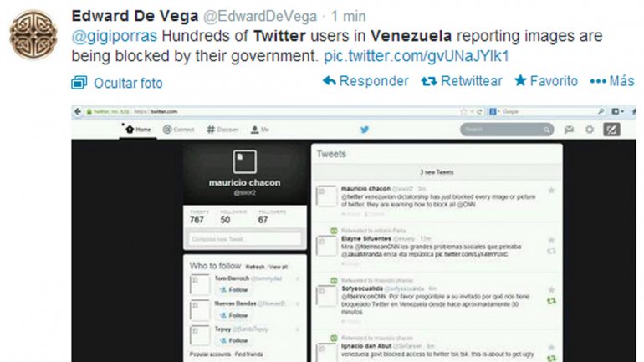Click the @EdwardDeVega handle

(260, 17)
